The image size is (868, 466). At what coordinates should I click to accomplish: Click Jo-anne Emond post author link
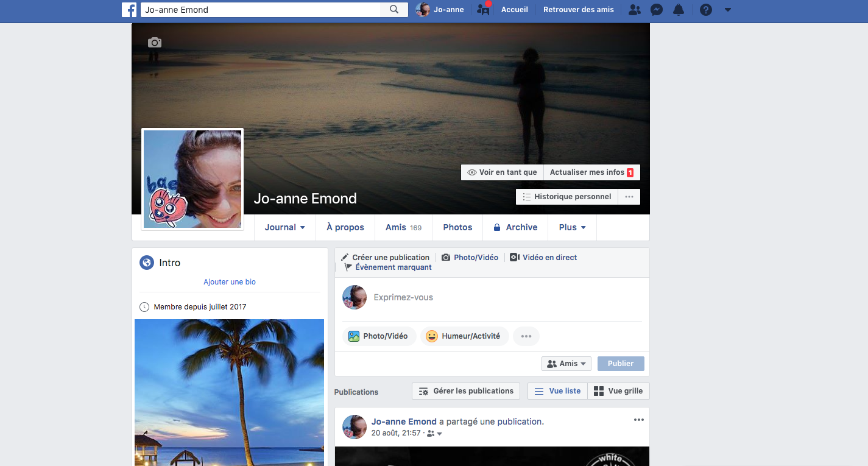(x=404, y=422)
